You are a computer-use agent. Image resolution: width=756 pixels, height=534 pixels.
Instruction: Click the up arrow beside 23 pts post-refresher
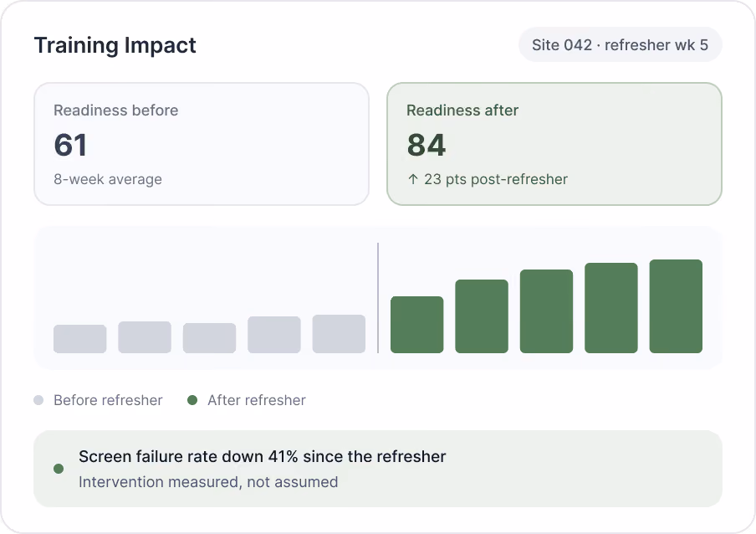413,179
